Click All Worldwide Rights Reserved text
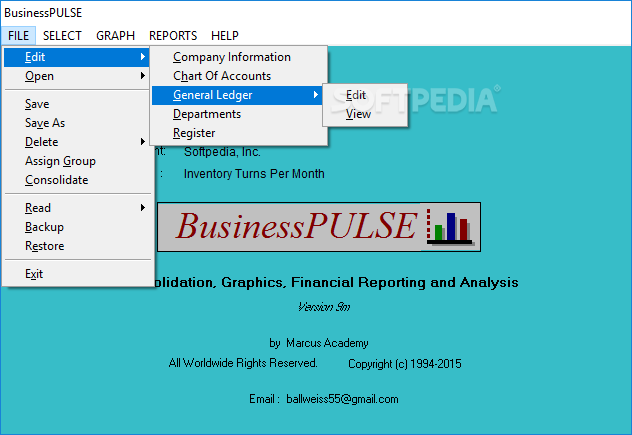The image size is (632, 435). [243, 363]
